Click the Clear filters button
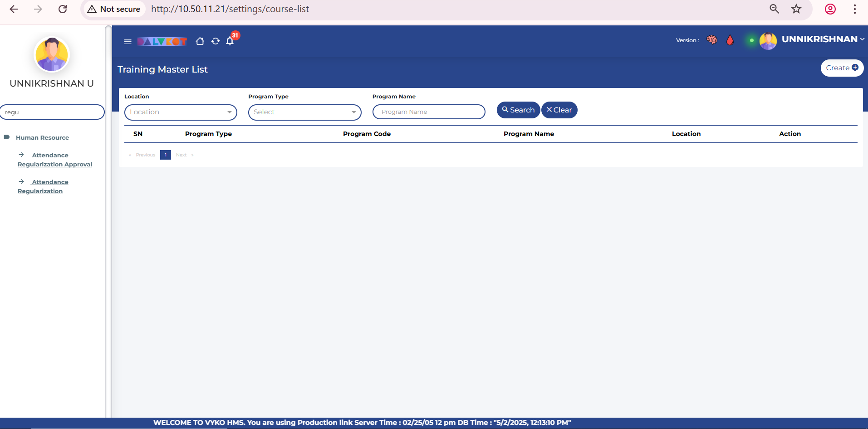This screenshot has height=429, width=868. coord(559,110)
